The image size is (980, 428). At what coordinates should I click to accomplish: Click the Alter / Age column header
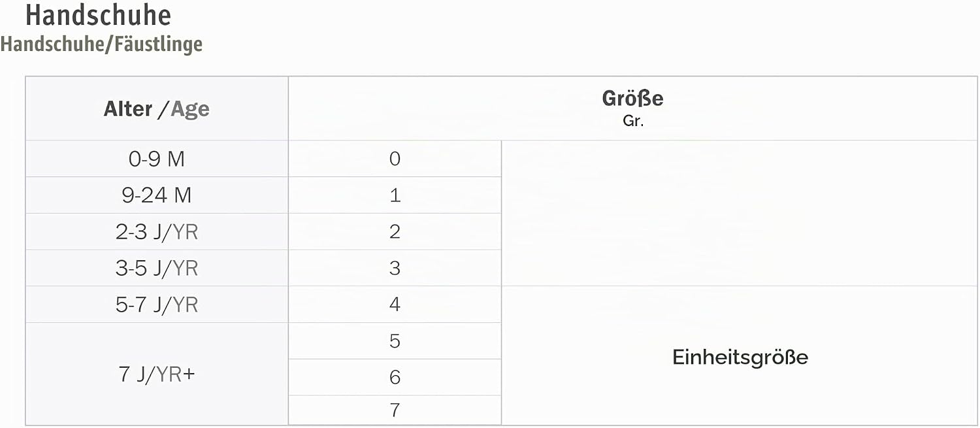click(157, 108)
